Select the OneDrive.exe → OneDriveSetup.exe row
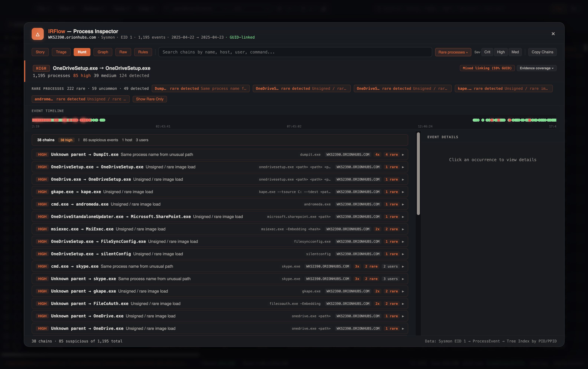The image size is (588, 369). pyautogui.click(x=220, y=179)
